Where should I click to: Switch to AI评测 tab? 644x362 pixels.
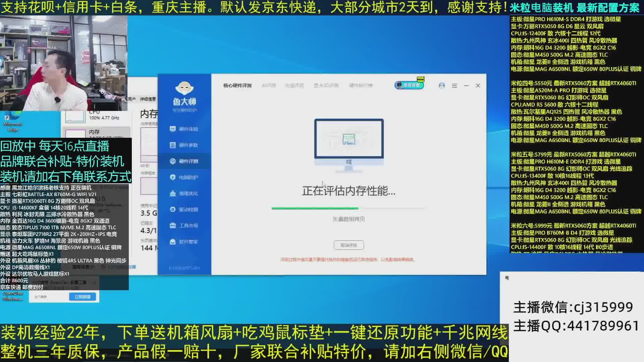269,85
